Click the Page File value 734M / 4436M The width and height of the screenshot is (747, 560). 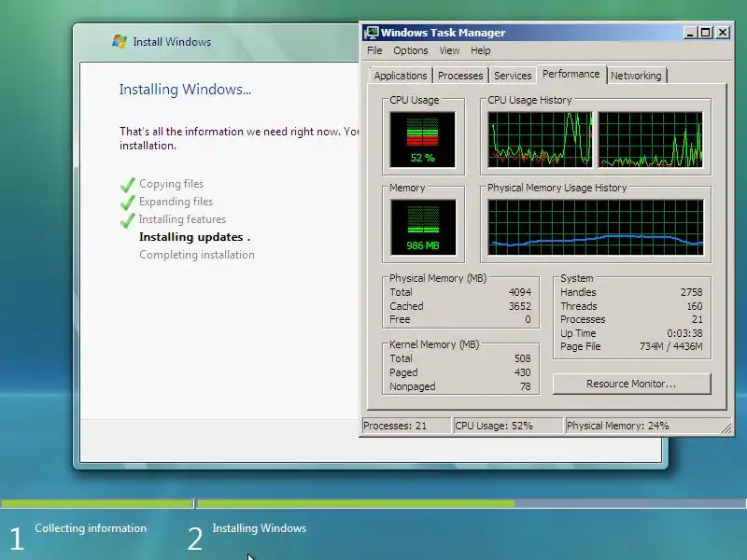coord(670,346)
